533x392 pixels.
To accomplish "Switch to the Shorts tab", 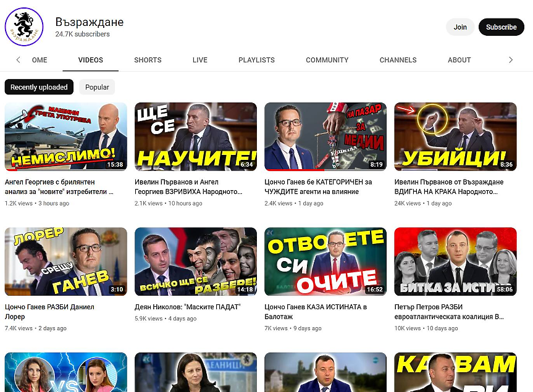I will tap(148, 60).
